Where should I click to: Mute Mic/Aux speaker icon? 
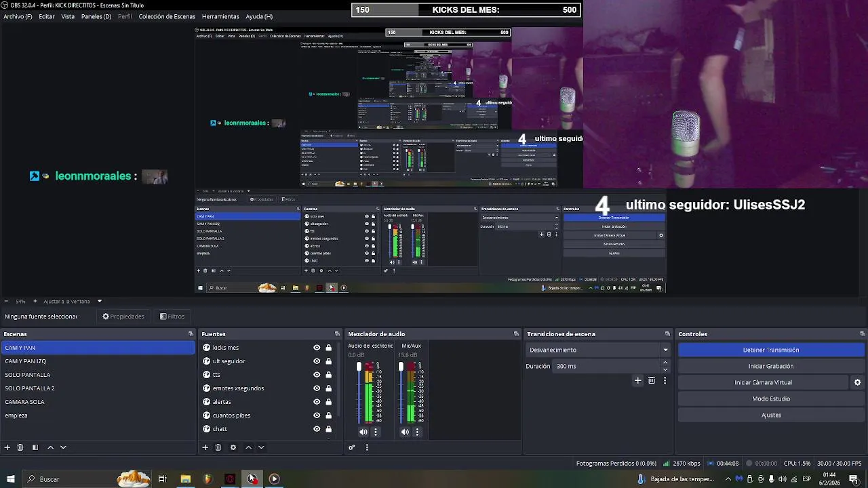tap(405, 432)
